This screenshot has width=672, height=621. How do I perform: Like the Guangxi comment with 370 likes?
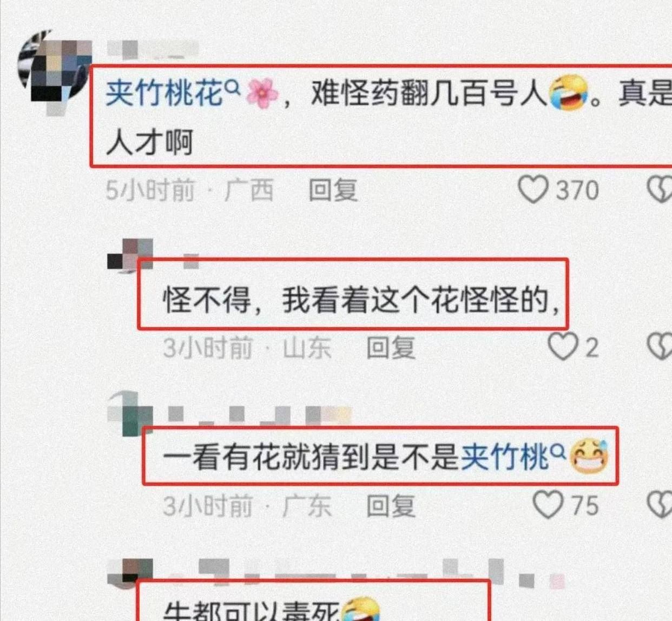[x=533, y=190]
